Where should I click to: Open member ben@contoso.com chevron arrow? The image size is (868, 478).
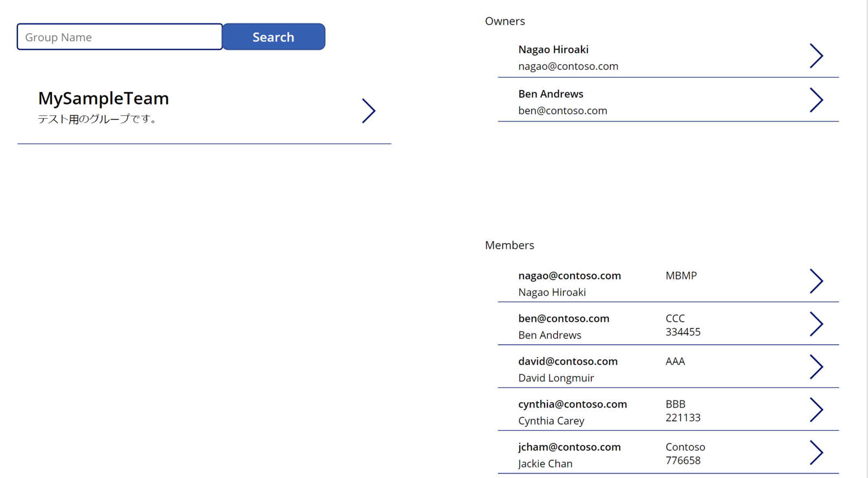click(x=816, y=324)
